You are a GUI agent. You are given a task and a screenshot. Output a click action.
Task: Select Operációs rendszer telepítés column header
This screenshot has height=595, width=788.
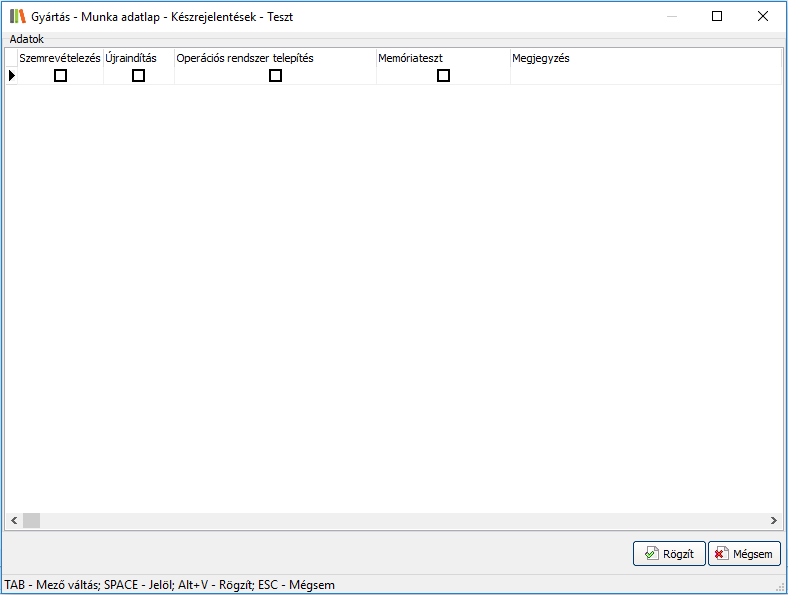(x=275, y=58)
